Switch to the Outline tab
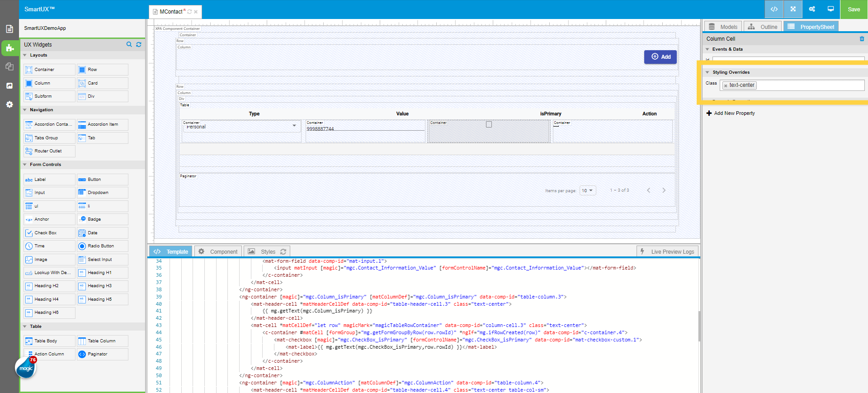 coord(763,27)
